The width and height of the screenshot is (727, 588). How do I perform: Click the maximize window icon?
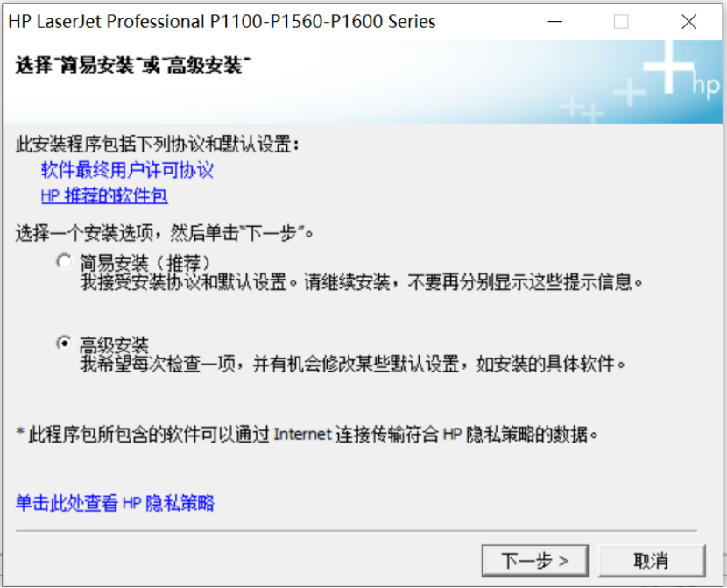pyautogui.click(x=621, y=21)
